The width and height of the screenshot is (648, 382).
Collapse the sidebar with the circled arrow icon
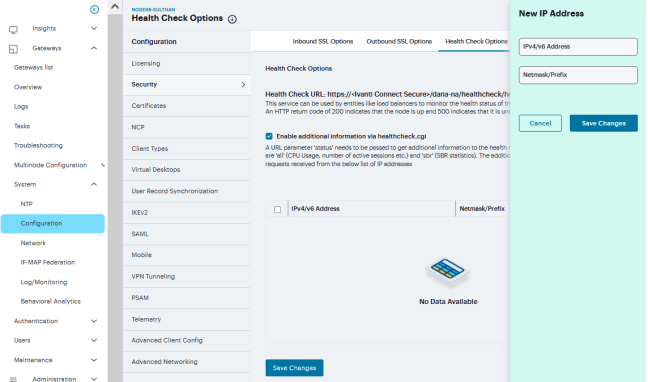pyautogui.click(x=94, y=10)
